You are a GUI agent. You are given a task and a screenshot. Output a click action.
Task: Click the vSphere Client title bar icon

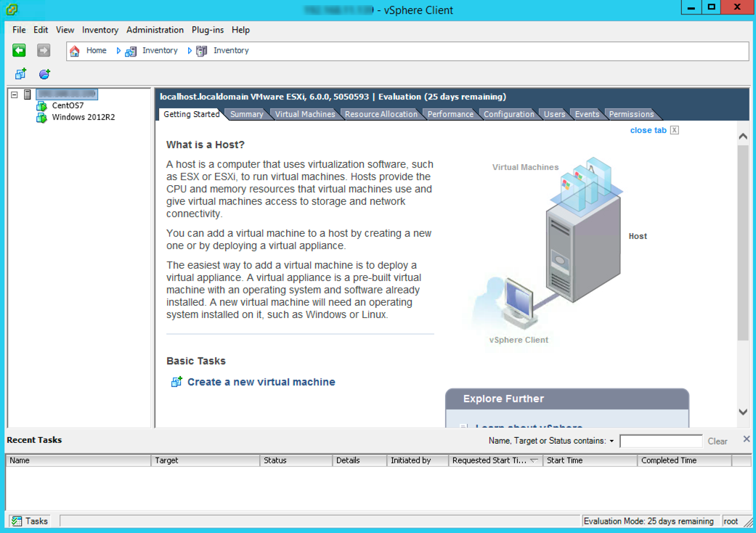pos(12,9)
